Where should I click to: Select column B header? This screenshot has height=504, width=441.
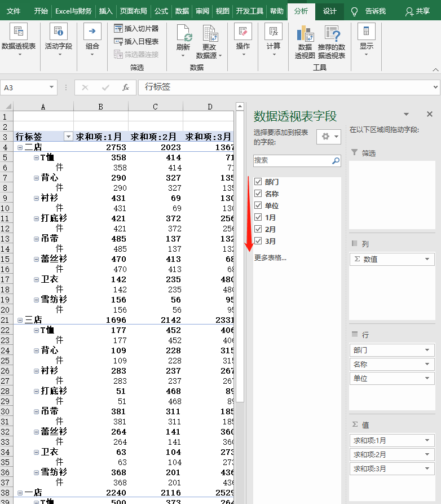pyautogui.click(x=101, y=107)
